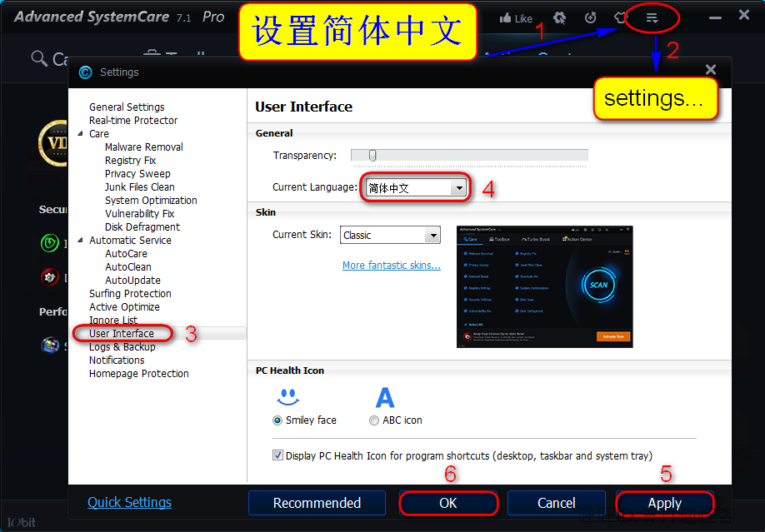Open Quick Settings link
Viewport: 765px width, 532px height.
[x=129, y=502]
